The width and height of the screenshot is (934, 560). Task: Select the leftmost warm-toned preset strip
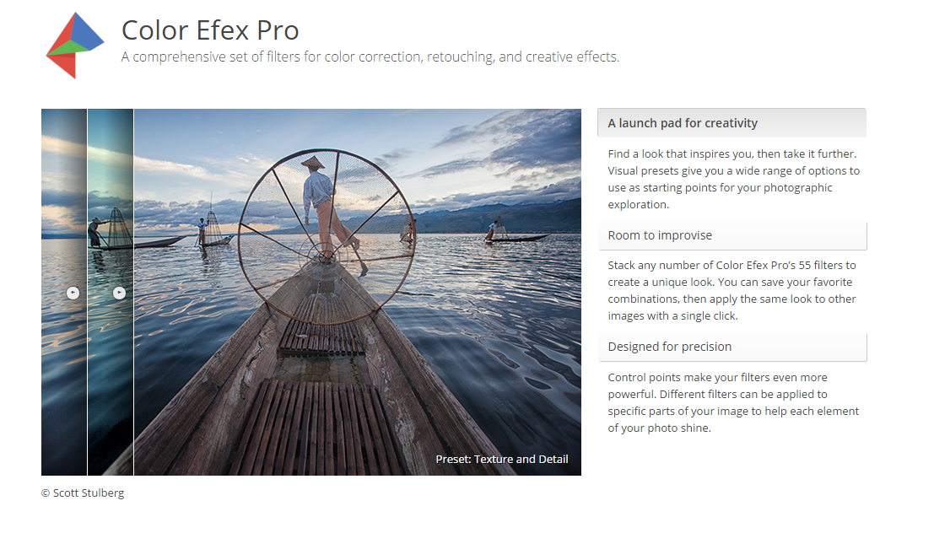[x=64, y=211]
